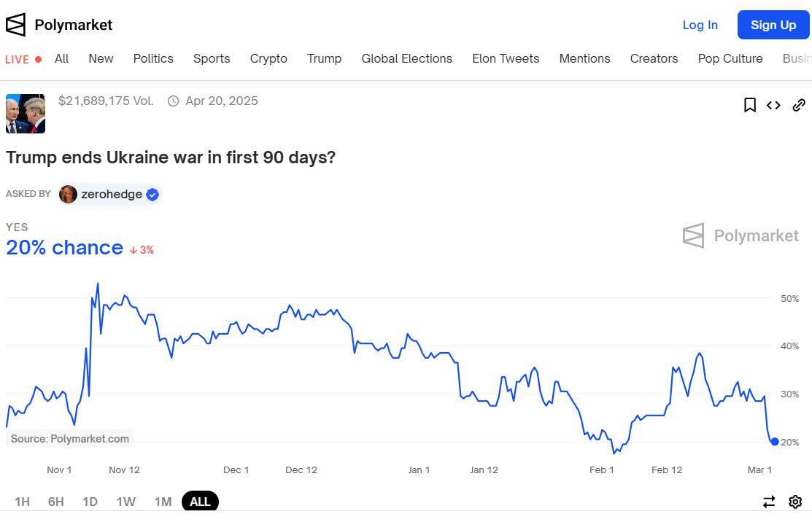Open the Politics category tab
This screenshot has height=522, width=812.
click(153, 58)
